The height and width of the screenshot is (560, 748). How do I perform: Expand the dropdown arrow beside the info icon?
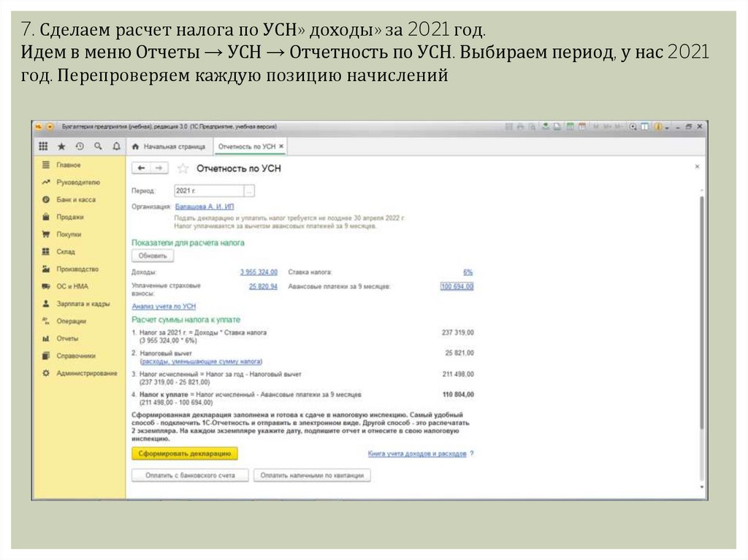click(666, 126)
